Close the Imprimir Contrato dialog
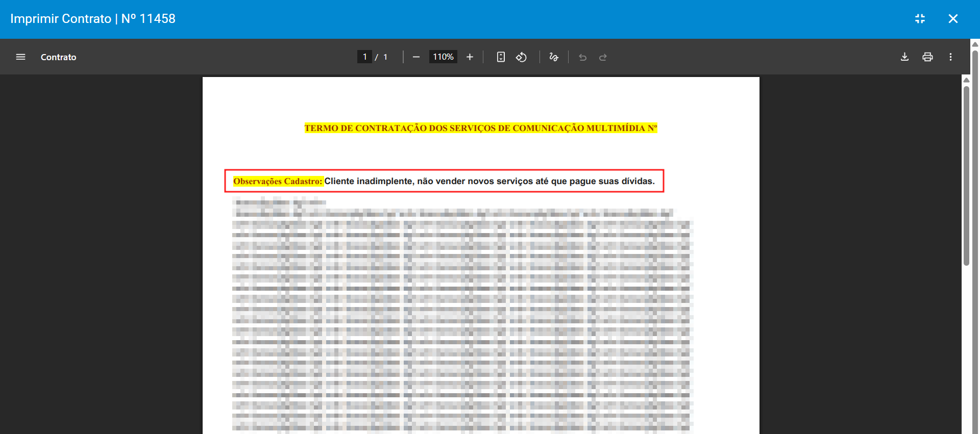Viewport: 980px width, 434px height. 953,19
